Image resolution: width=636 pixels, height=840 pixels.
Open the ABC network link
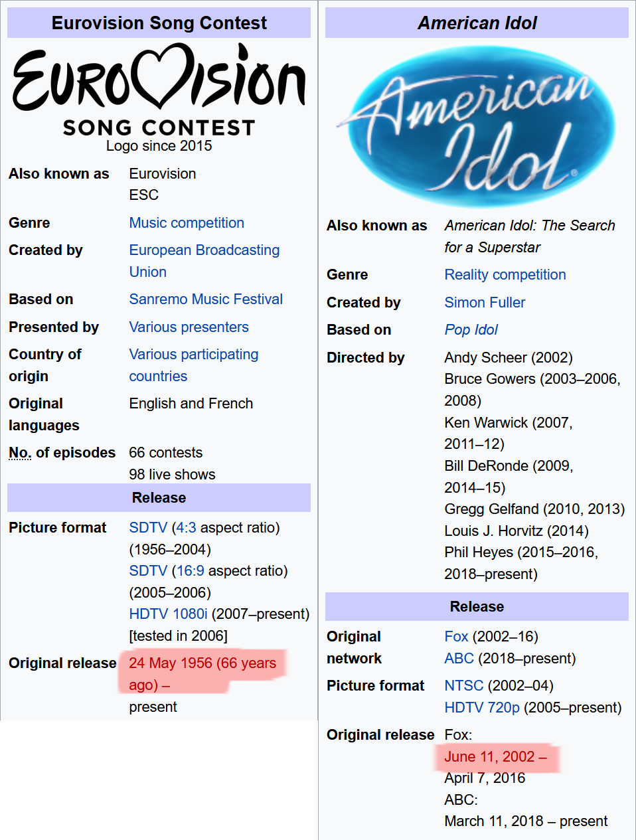[459, 659]
